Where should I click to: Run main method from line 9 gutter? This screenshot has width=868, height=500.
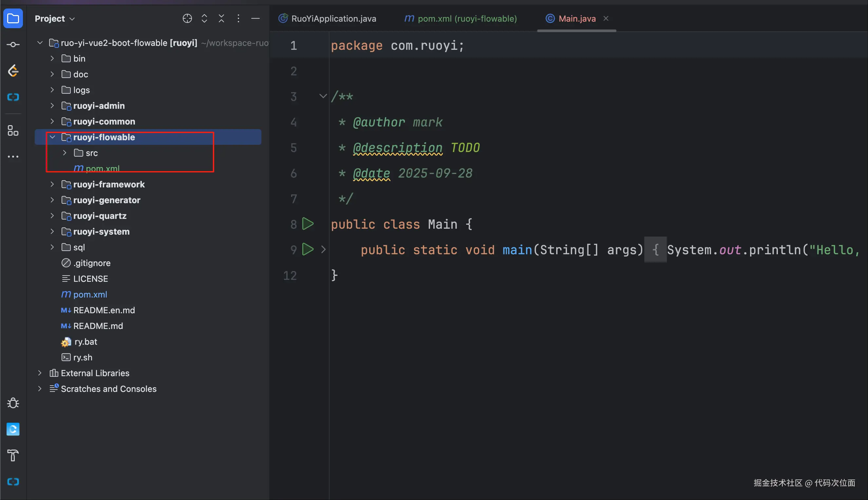point(308,249)
